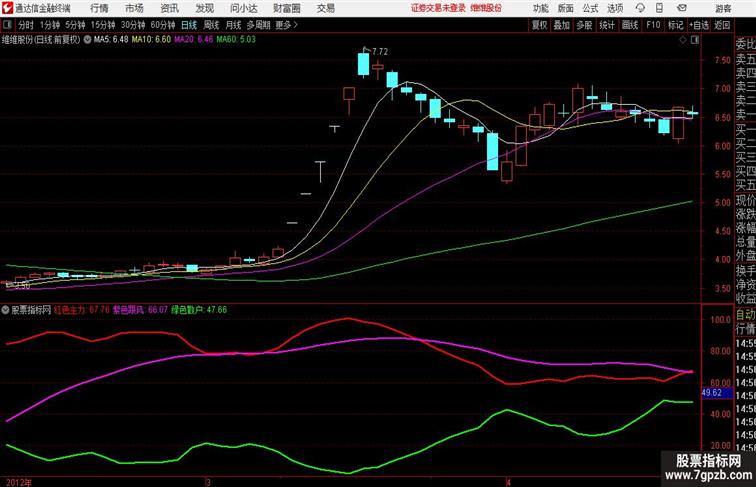This screenshot has width=756, height=487.
Task: Switch to the 60分钟 period tab
Action: [x=163, y=25]
